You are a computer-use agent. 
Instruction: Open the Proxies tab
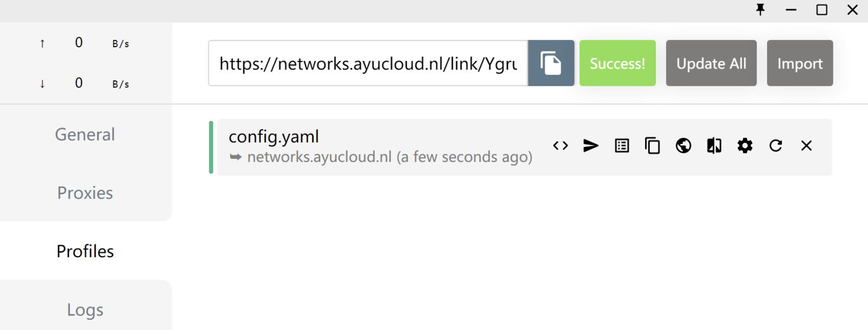tap(85, 193)
